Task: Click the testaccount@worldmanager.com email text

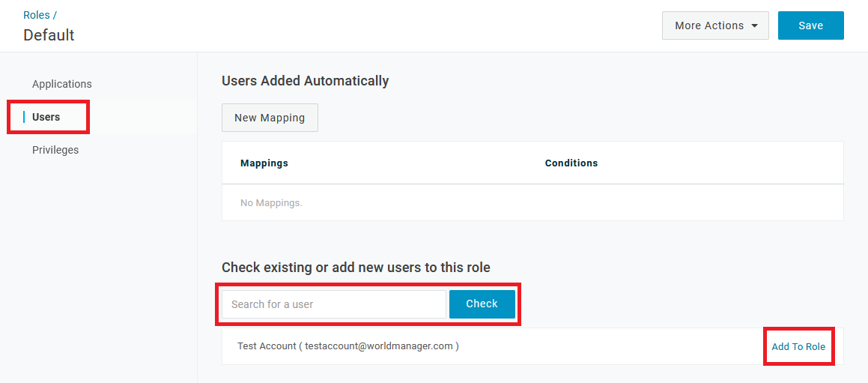Action: (x=379, y=346)
